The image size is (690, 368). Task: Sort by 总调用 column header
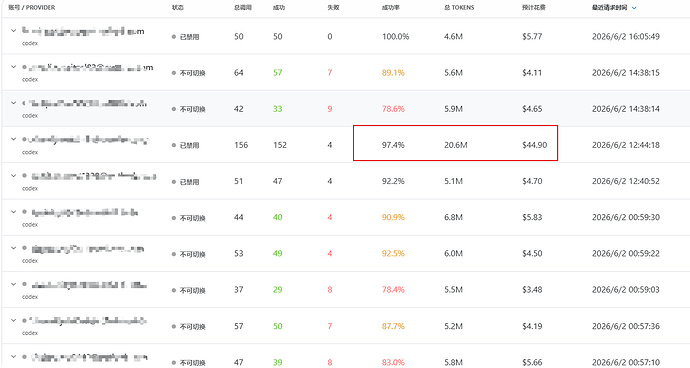(243, 7)
